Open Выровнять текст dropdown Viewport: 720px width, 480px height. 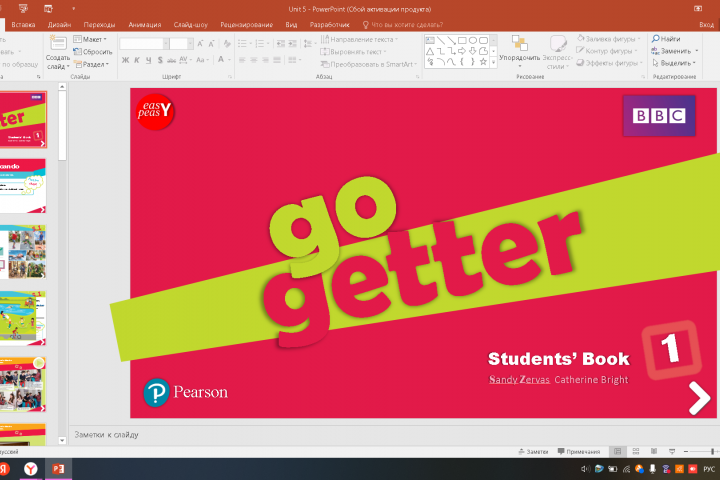[354, 52]
